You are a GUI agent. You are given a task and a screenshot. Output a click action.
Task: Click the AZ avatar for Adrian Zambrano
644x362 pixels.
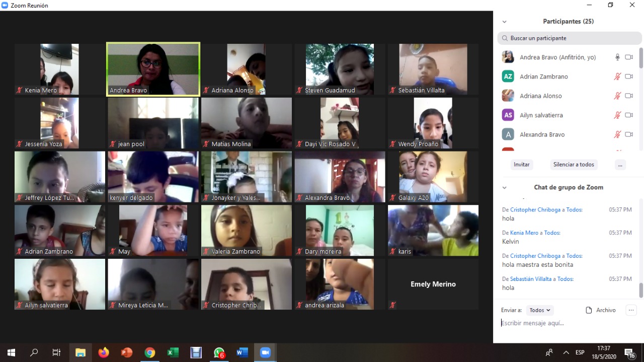click(x=508, y=77)
